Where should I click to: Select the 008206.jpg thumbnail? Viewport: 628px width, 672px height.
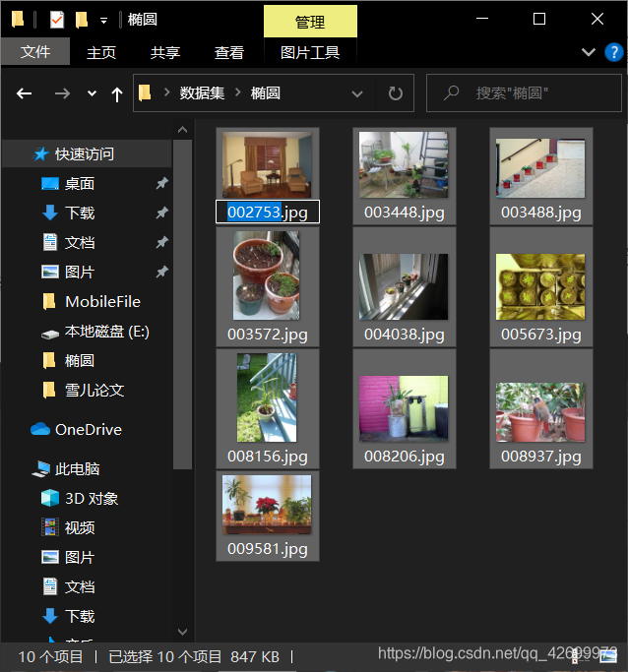click(x=404, y=408)
